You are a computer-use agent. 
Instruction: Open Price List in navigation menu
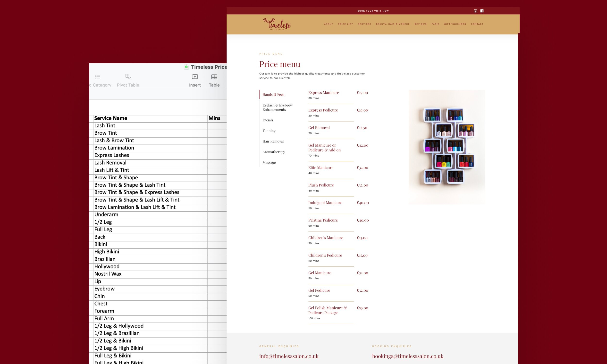click(345, 24)
